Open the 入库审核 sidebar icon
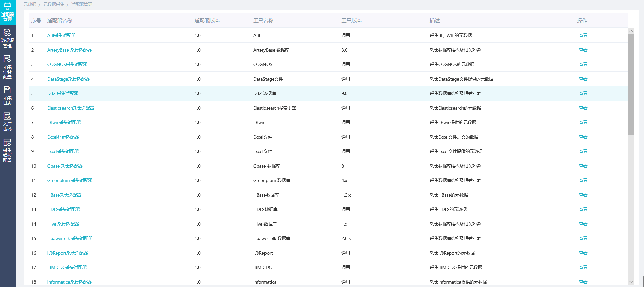 [7, 122]
